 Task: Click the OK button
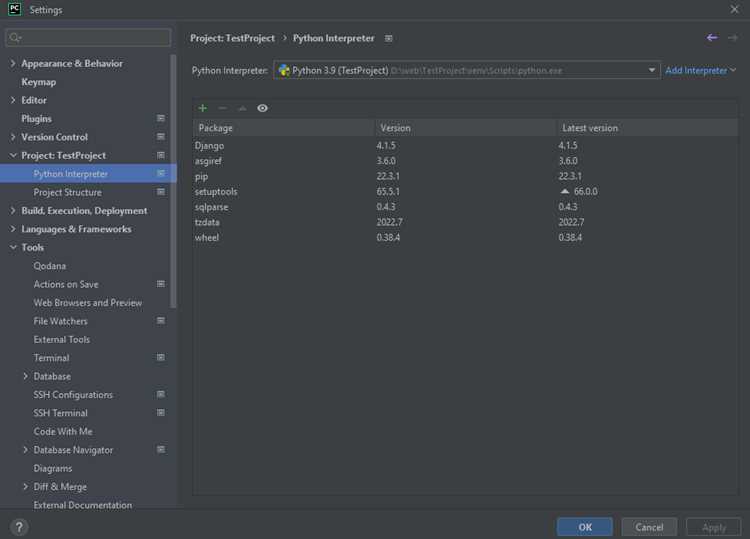pos(585,527)
